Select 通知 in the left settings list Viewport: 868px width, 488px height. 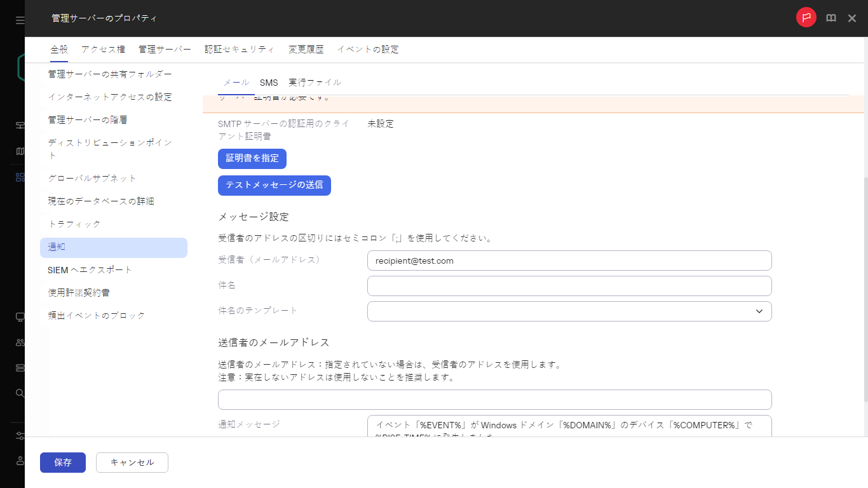(57, 247)
